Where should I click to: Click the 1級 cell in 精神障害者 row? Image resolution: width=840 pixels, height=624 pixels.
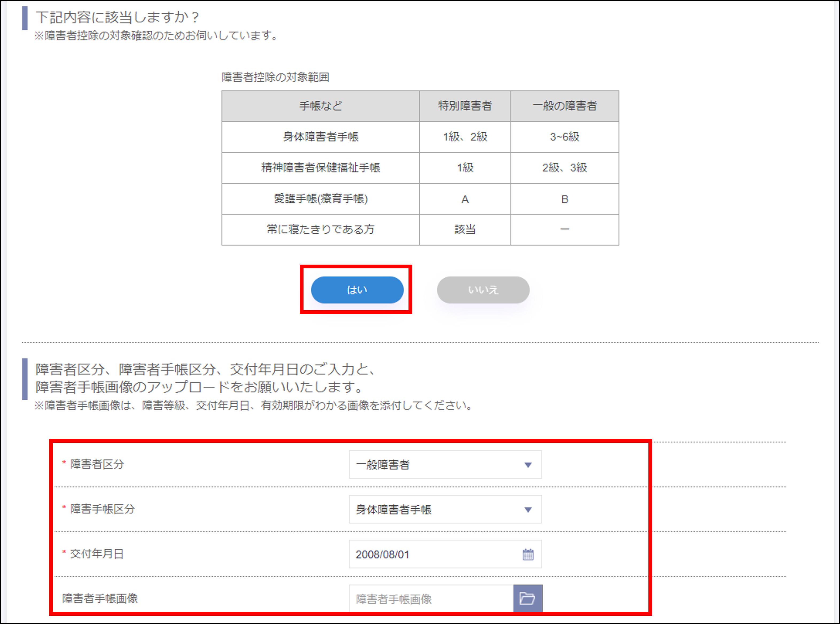pyautogui.click(x=465, y=168)
